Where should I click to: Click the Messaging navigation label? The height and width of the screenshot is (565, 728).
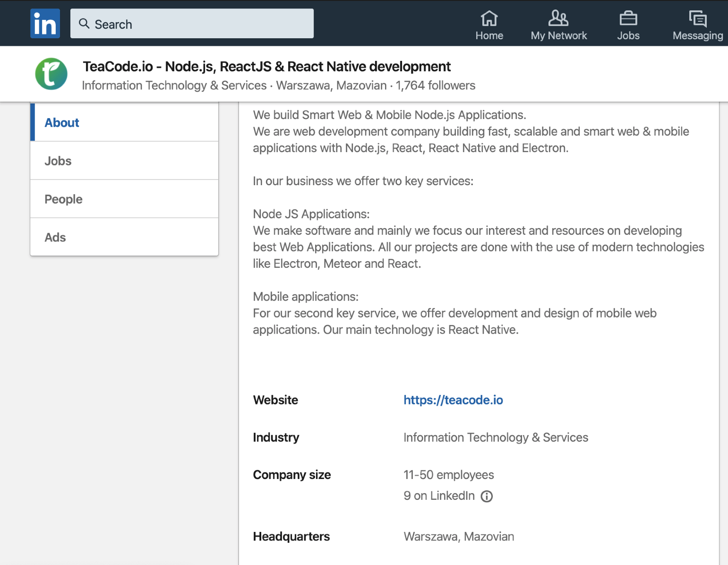click(698, 36)
